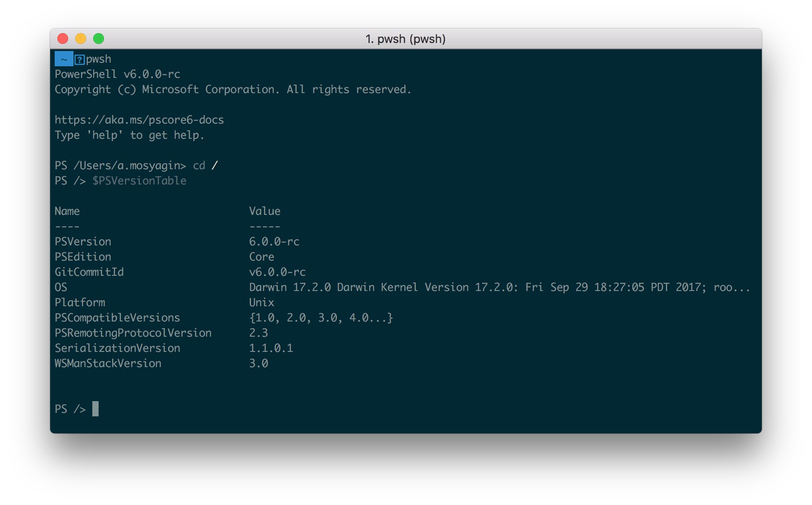Click the 'Unix' platform value
Viewport: 812px width, 505px height.
262,303
